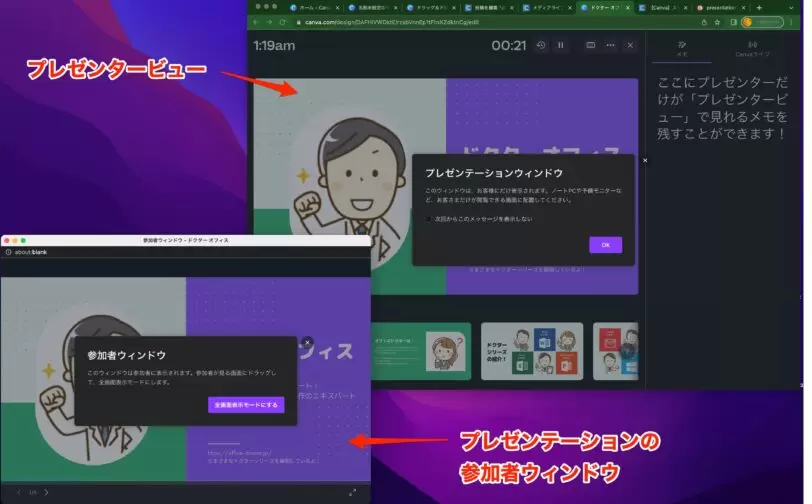The width and height of the screenshot is (812, 504).
Task: Select the ドクターシリーズ slide thumbnail
Action: point(532,351)
